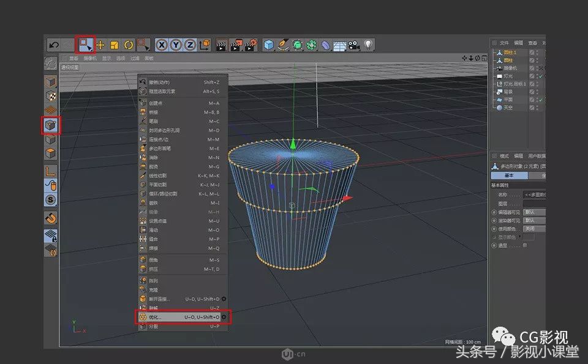588x364 pixels.
Task: Click the 摄像机 camera icon in object manager
Action: click(499, 68)
